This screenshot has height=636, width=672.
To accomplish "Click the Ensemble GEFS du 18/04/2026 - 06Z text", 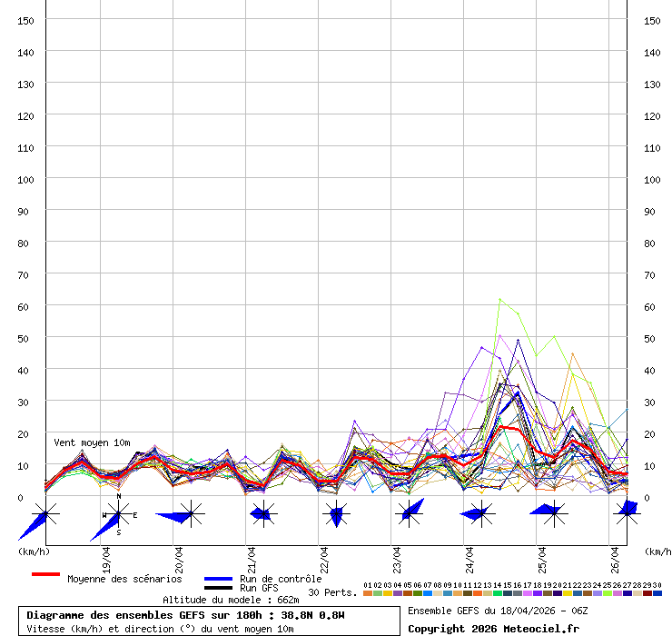I will pos(499,610).
